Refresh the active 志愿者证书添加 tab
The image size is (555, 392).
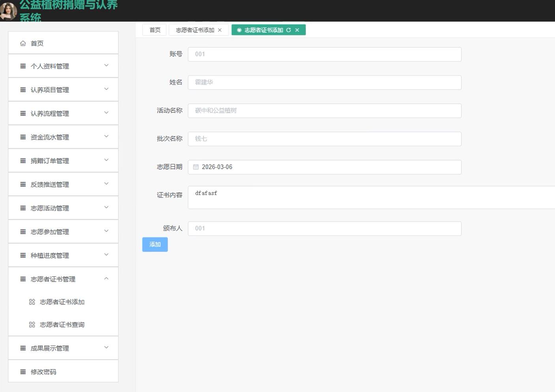(289, 30)
